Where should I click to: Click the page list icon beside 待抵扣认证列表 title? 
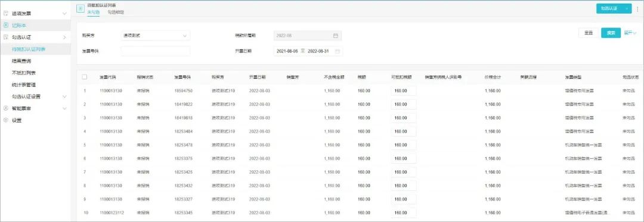(81, 8)
